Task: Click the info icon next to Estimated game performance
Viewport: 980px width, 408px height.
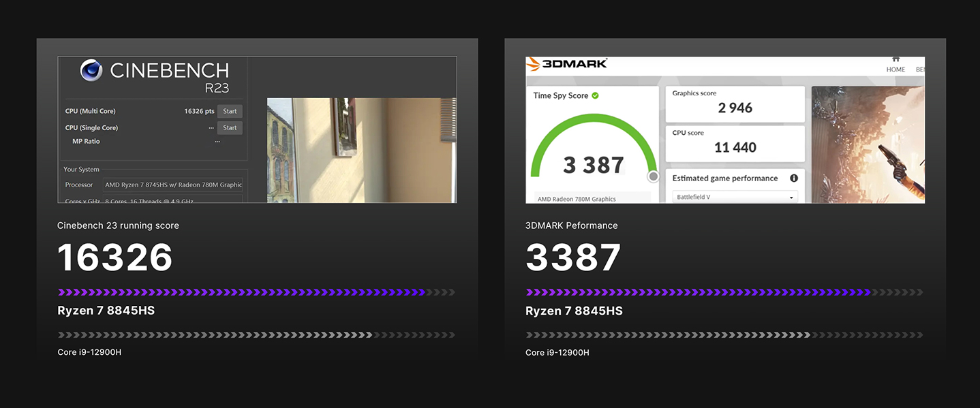Action: (794, 178)
